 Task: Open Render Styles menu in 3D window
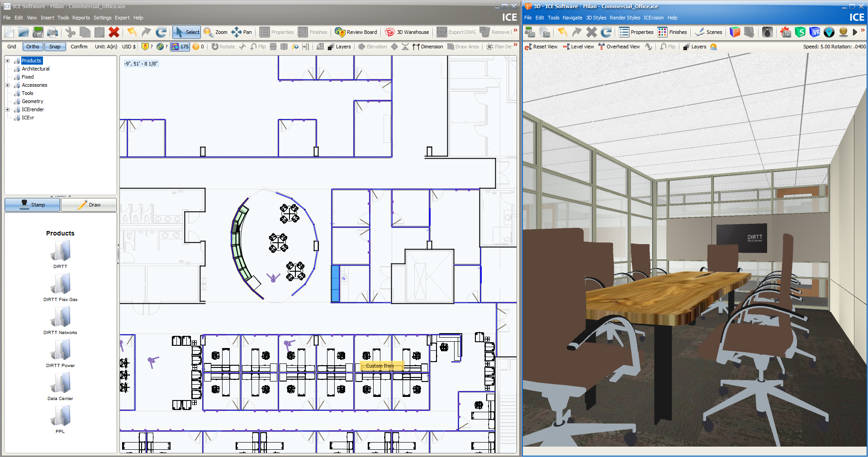(625, 18)
